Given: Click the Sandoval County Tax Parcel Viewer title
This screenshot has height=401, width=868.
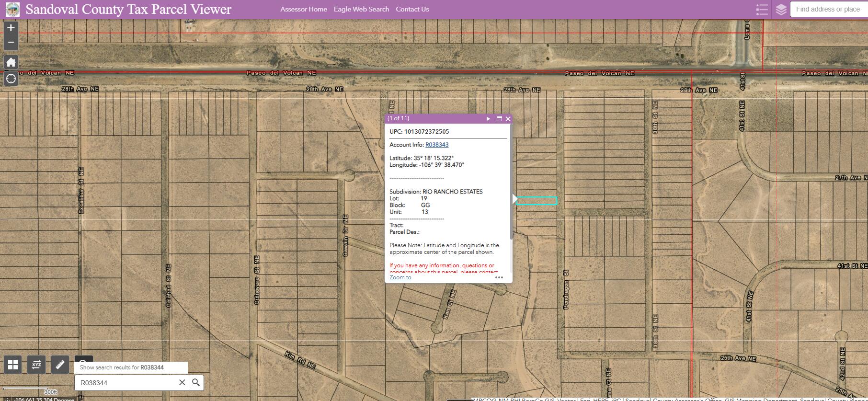Looking at the screenshot, I should pos(128,9).
